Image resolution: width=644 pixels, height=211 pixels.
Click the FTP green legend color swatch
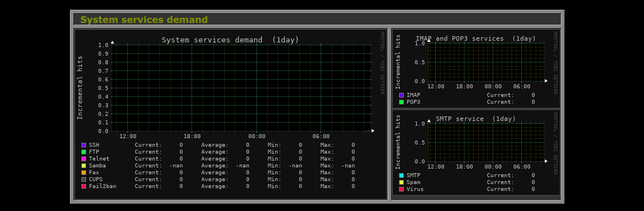tap(84, 152)
